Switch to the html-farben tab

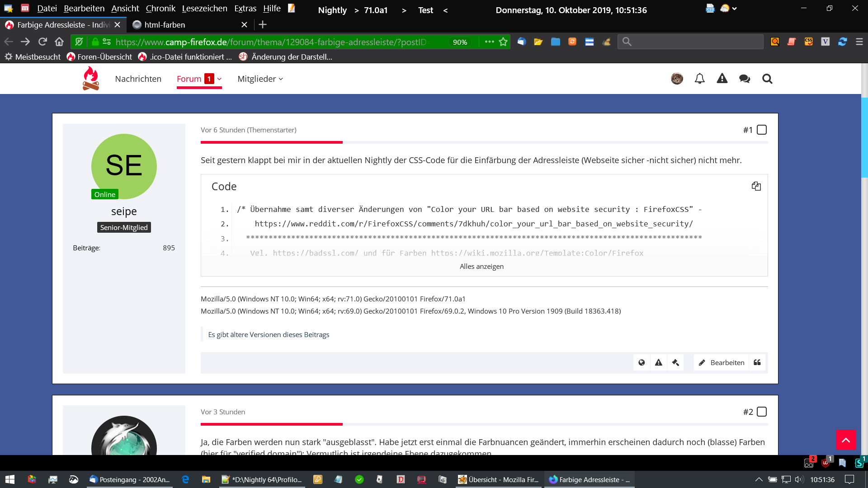(165, 25)
